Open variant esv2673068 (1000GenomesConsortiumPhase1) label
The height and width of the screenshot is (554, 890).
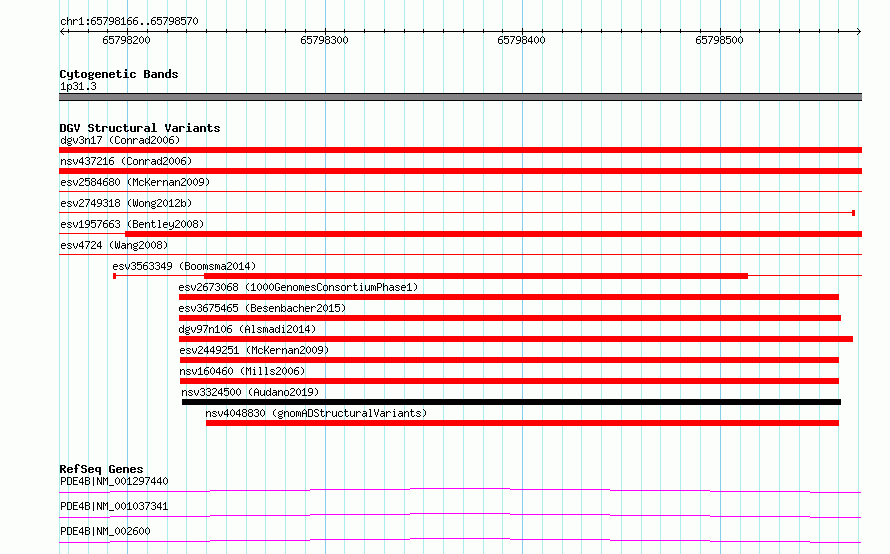click(298, 287)
